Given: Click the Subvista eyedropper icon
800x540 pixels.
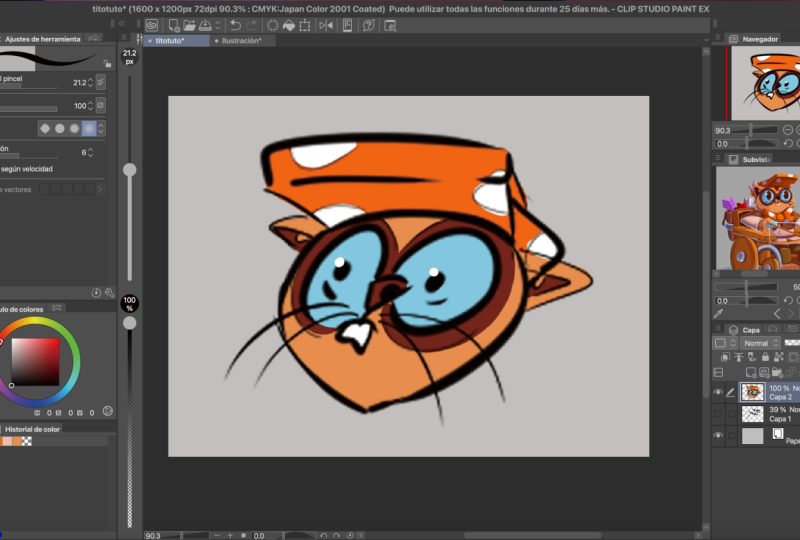Looking at the screenshot, I should pos(719,313).
